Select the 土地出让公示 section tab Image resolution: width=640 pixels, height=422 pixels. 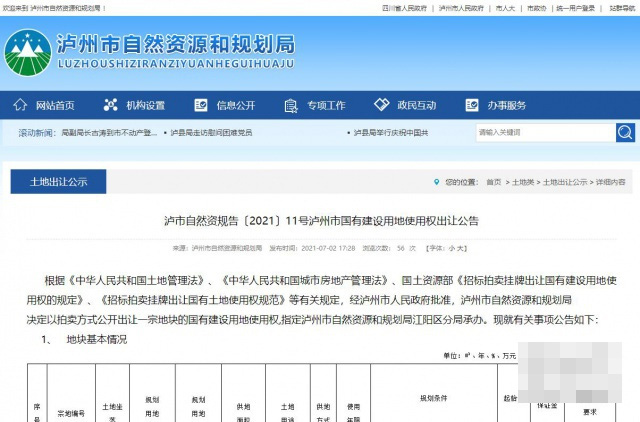pos(58,182)
